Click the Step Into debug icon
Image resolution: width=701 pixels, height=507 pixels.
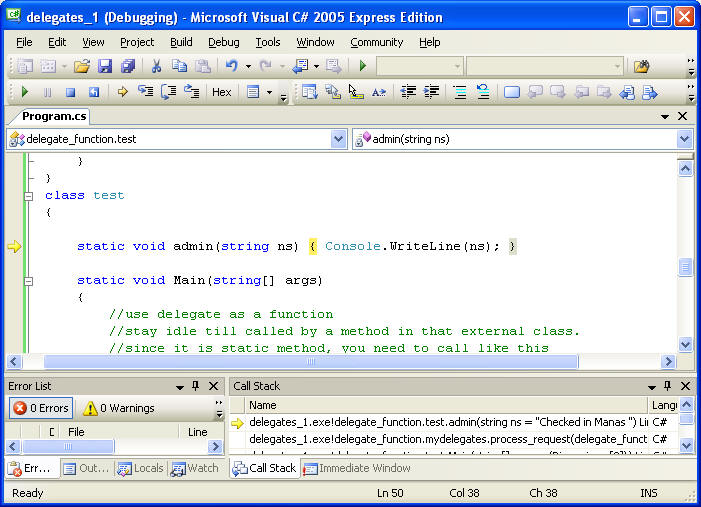click(146, 92)
